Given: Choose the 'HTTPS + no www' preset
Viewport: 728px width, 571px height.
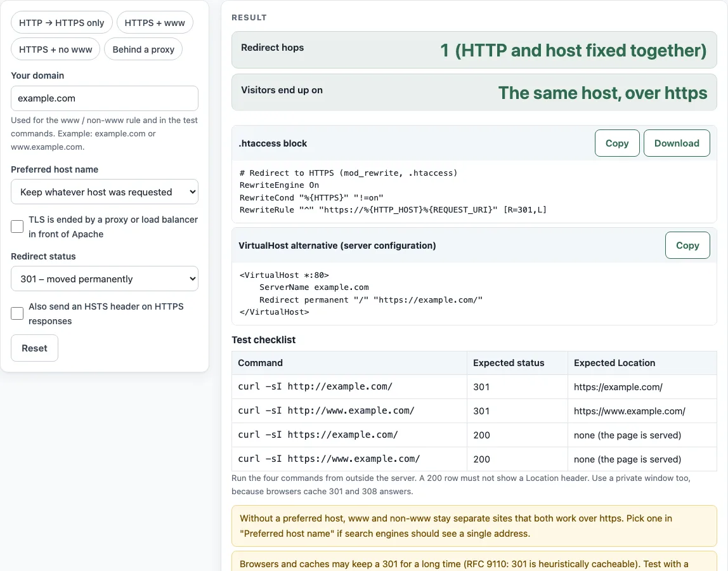Looking at the screenshot, I should pos(55,49).
